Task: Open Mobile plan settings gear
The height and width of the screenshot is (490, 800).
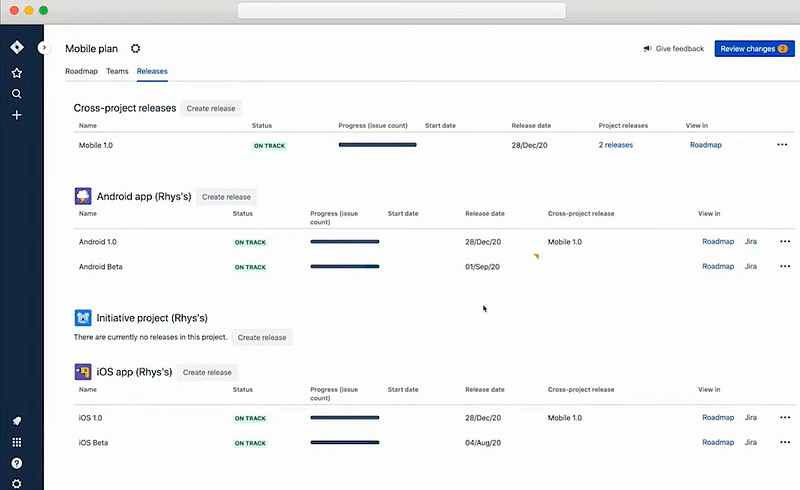Action: pyautogui.click(x=135, y=48)
